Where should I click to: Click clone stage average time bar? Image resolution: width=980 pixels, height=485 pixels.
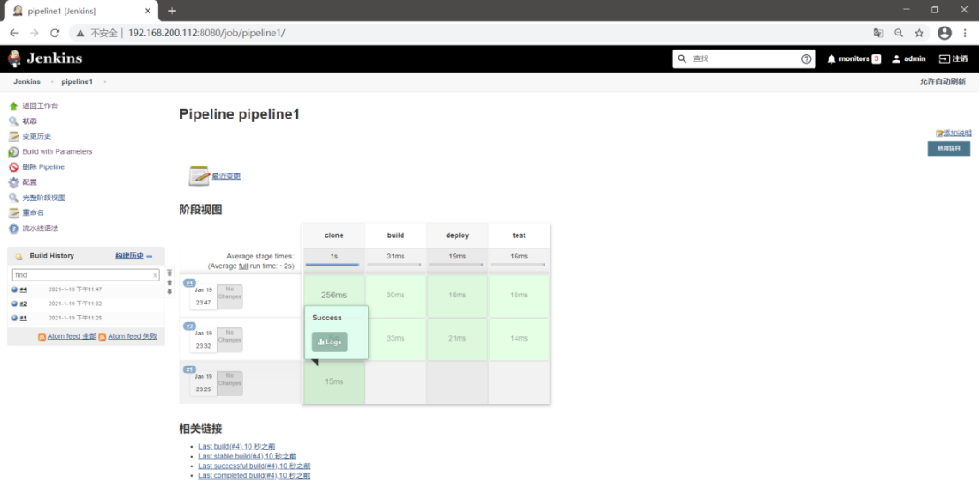pyautogui.click(x=333, y=265)
